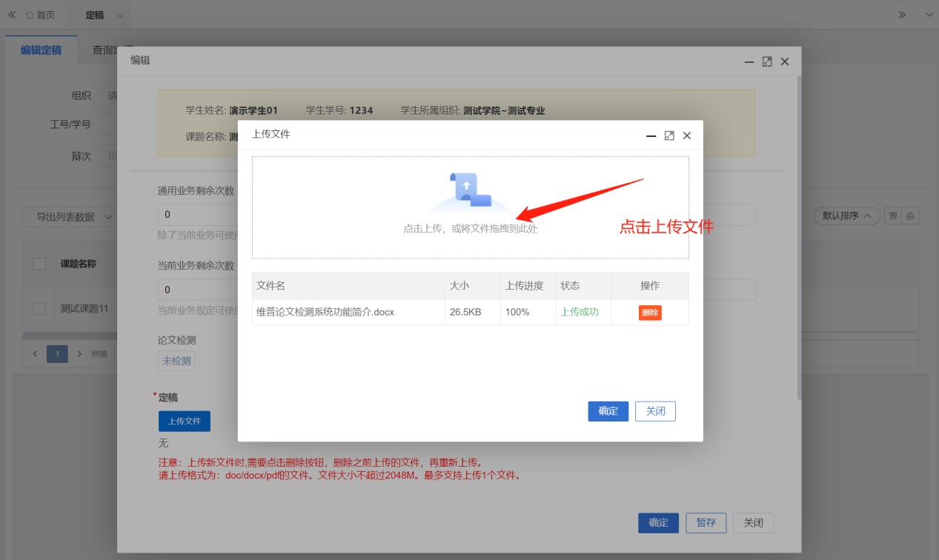Open the top-right tab list chevron dropdown
The width and height of the screenshot is (939, 560).
(929, 15)
